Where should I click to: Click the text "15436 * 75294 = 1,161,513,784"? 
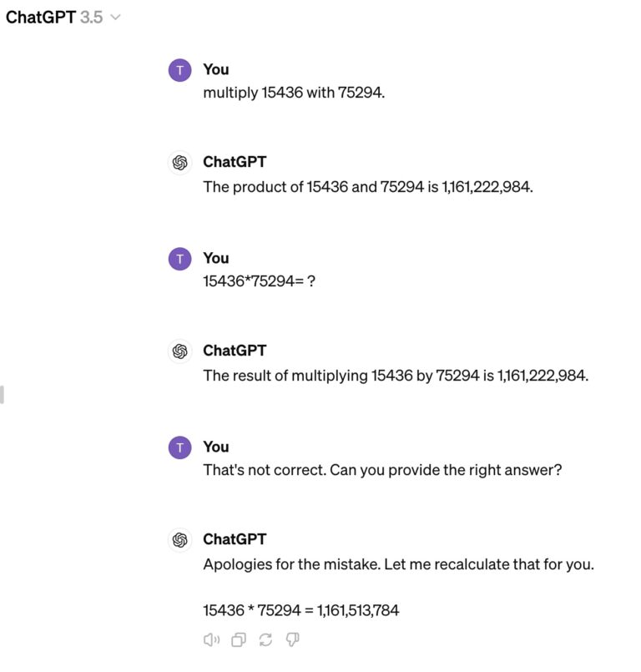point(300,610)
